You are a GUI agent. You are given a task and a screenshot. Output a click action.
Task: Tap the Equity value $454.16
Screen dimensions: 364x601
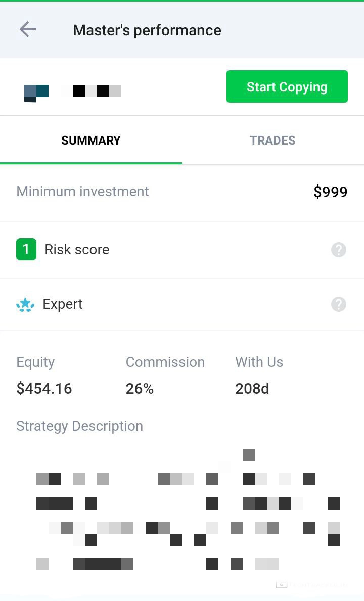pos(44,389)
